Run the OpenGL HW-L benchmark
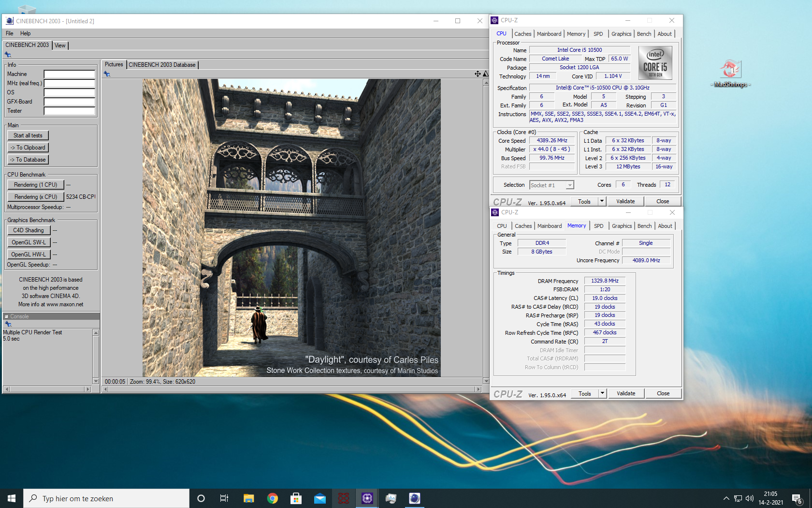Screen dimensions: 812x508 pos(29,254)
